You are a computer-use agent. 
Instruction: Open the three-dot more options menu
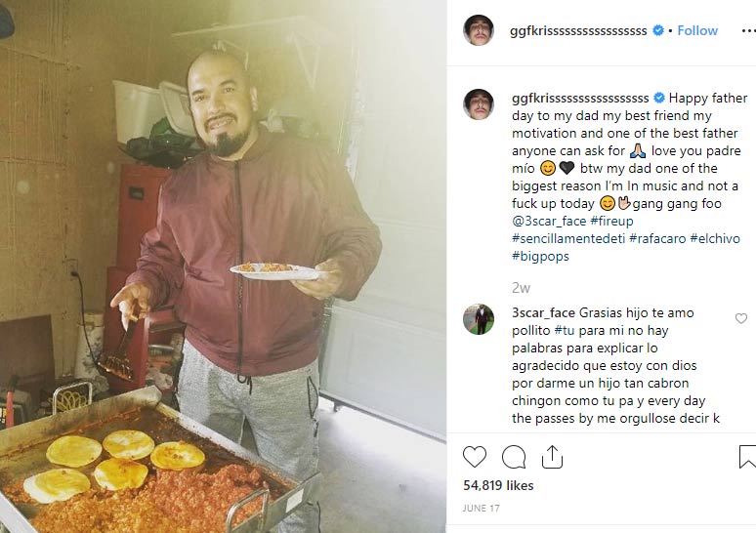click(748, 31)
